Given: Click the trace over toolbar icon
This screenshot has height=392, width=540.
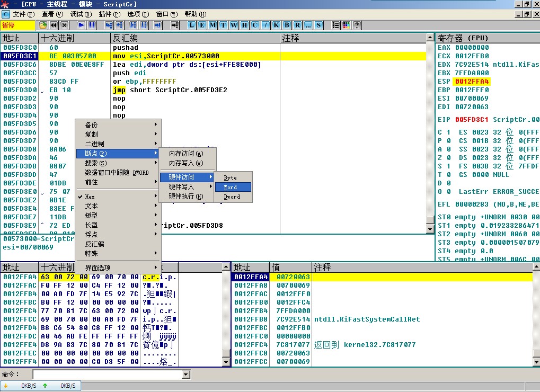Looking at the screenshot, I should click(144, 25).
